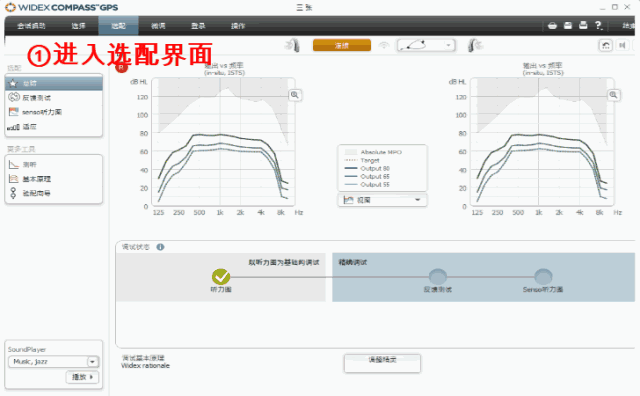
Task: Click the Target legend entry
Action: (x=362, y=160)
